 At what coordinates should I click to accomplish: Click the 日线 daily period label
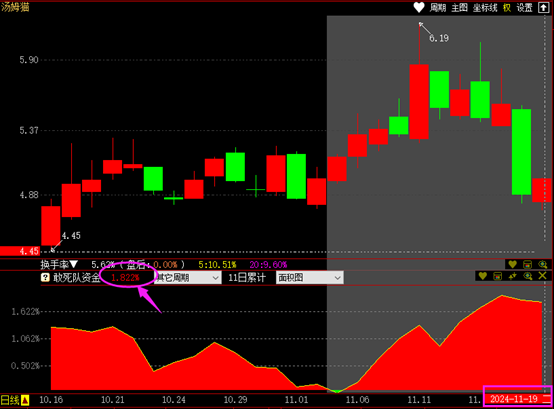(x=10, y=400)
